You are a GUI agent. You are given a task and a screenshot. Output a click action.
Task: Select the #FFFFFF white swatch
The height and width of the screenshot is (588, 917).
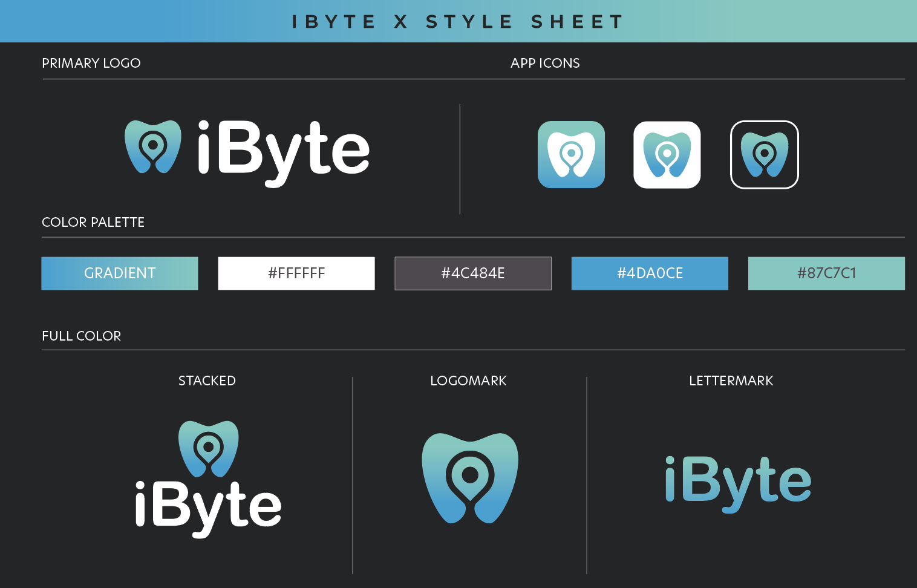(296, 273)
